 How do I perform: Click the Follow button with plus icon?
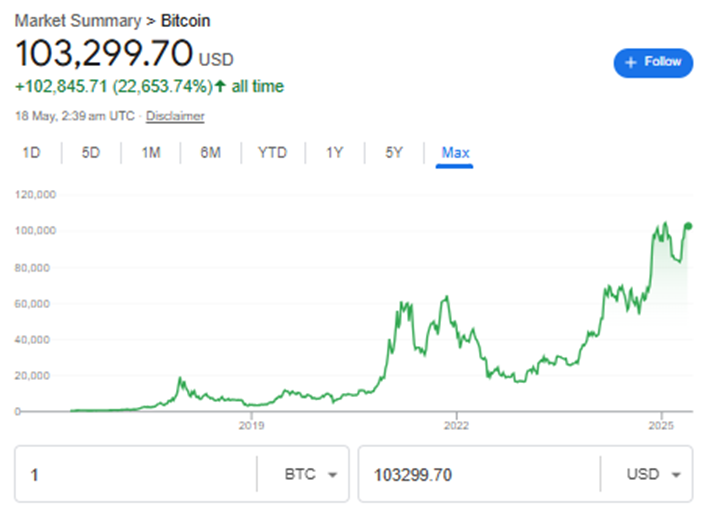pos(653,62)
